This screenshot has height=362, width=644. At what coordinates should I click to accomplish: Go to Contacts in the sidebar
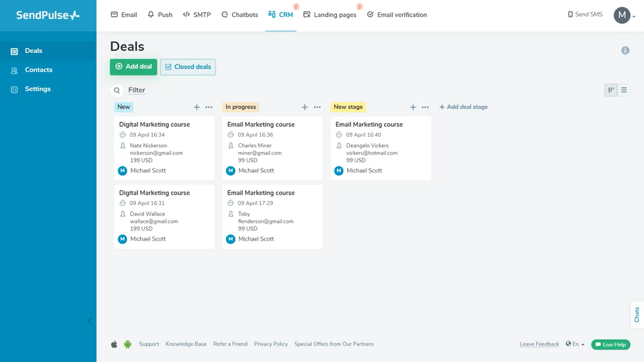(x=38, y=70)
